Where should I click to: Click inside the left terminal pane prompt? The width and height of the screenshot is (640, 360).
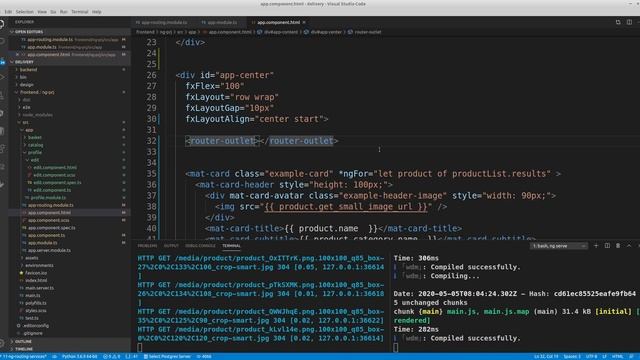coord(140,347)
